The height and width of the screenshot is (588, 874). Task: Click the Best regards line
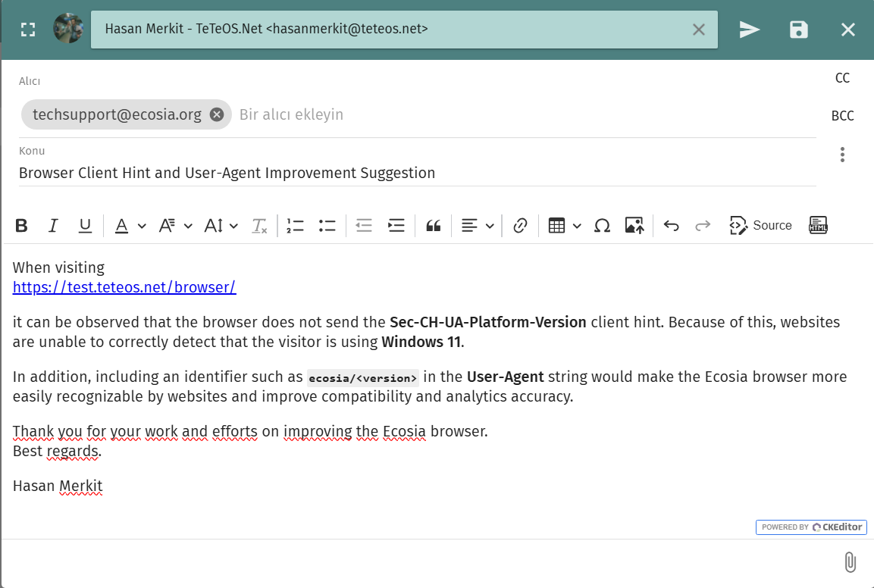(x=57, y=451)
